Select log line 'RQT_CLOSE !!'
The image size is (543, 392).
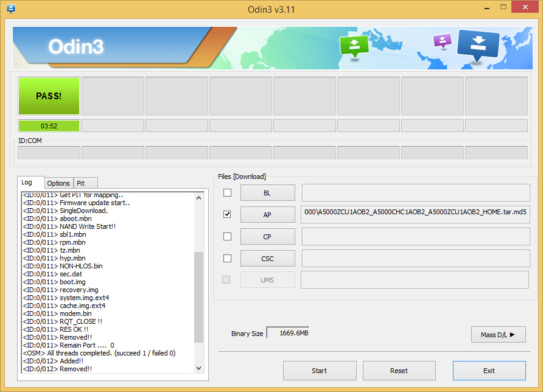click(63, 322)
